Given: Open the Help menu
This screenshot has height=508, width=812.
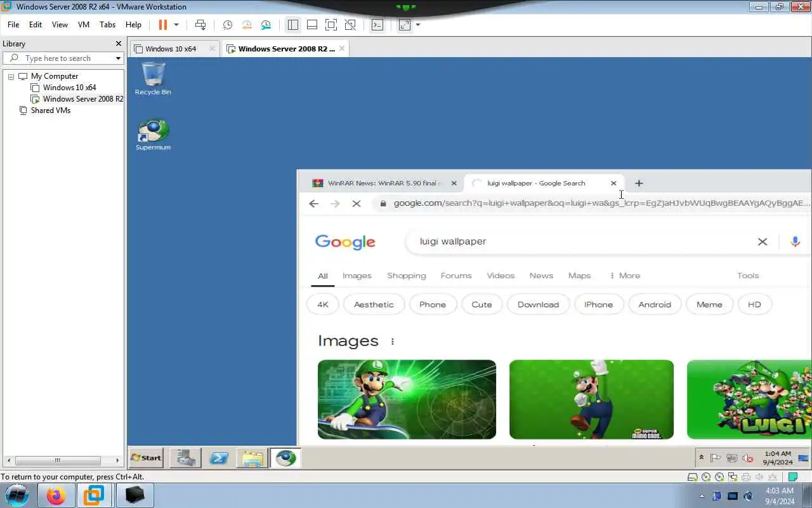Looking at the screenshot, I should click(x=133, y=25).
